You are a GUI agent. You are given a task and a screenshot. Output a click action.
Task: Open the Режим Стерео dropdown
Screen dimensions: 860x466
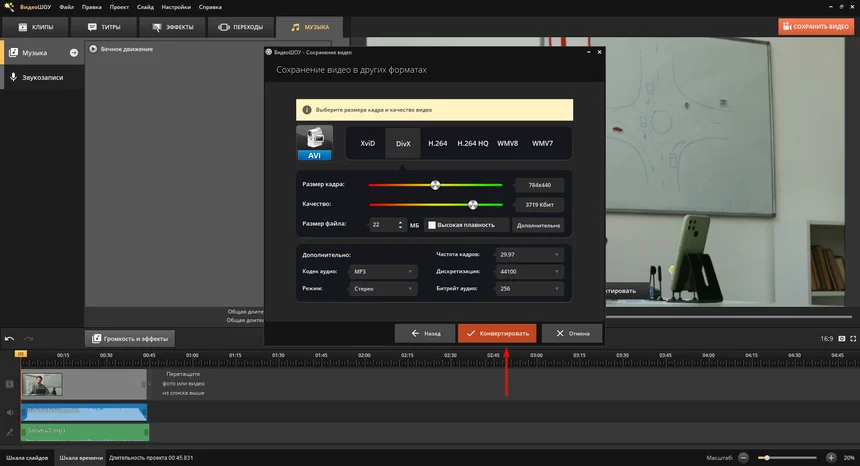click(383, 288)
